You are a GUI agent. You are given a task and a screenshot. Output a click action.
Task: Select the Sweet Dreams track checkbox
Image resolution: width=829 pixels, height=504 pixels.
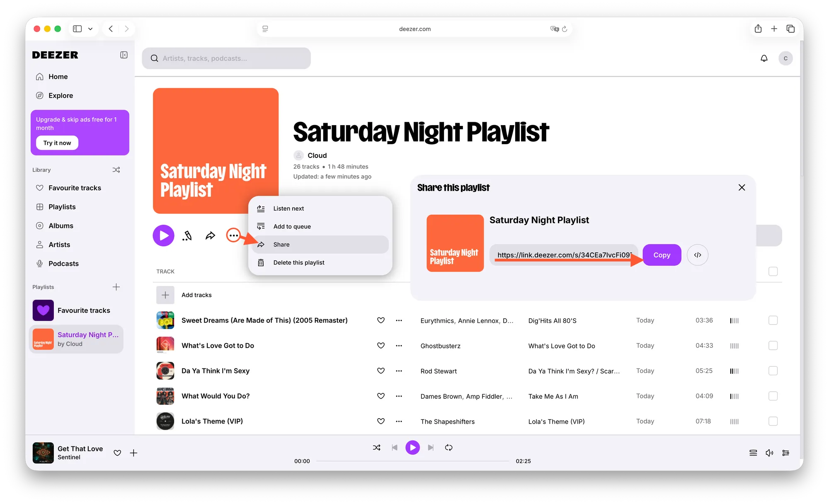(x=773, y=320)
